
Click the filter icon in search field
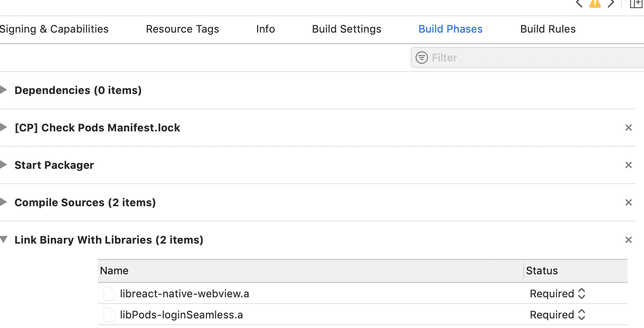pyautogui.click(x=422, y=58)
